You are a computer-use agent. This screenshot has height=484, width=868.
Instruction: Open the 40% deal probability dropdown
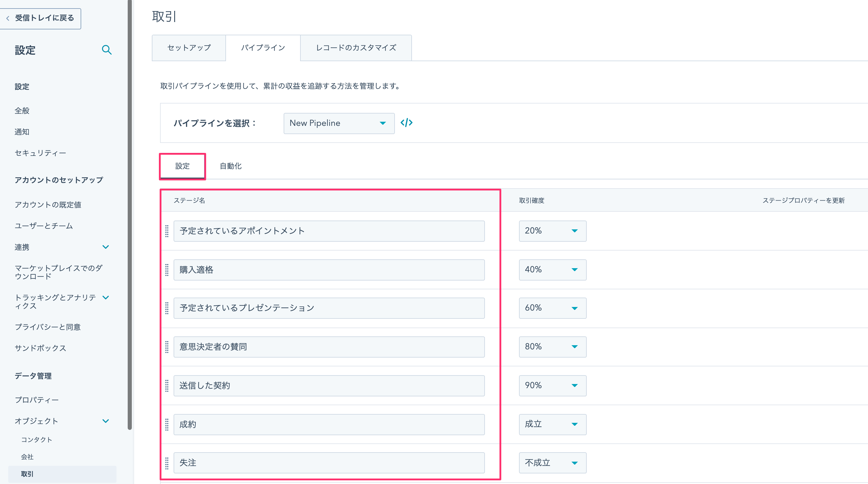tap(553, 270)
